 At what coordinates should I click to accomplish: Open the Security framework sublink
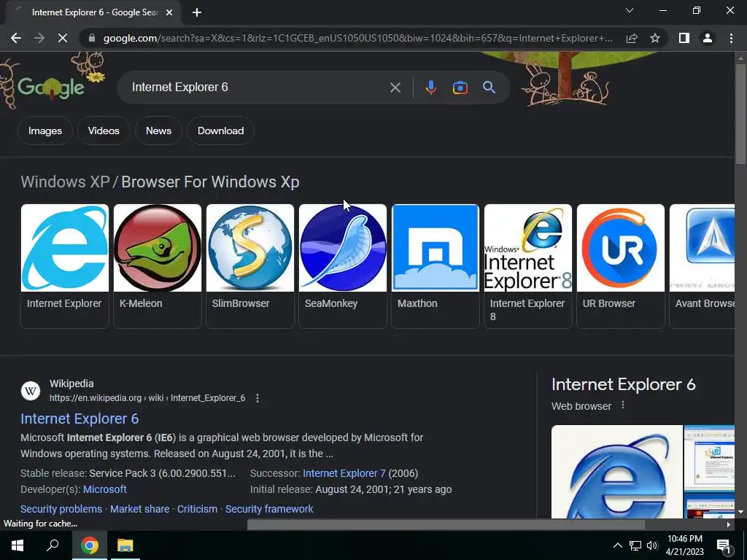pos(269,509)
